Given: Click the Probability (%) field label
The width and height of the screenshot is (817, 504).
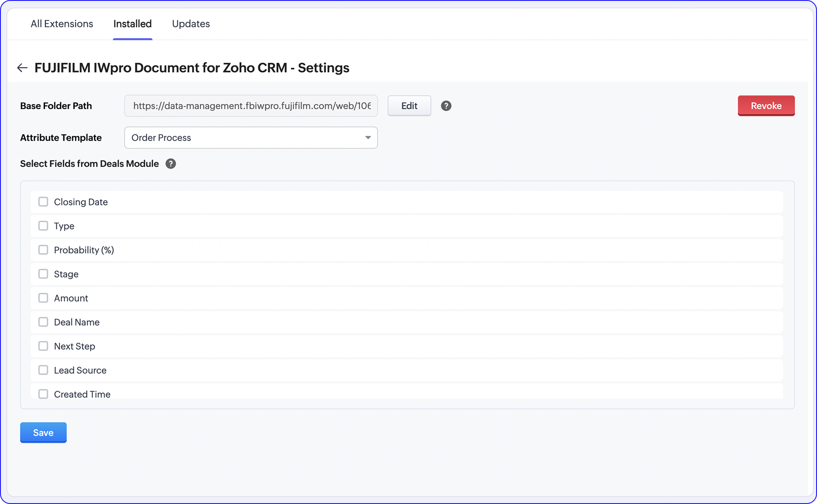Looking at the screenshot, I should click(x=84, y=250).
